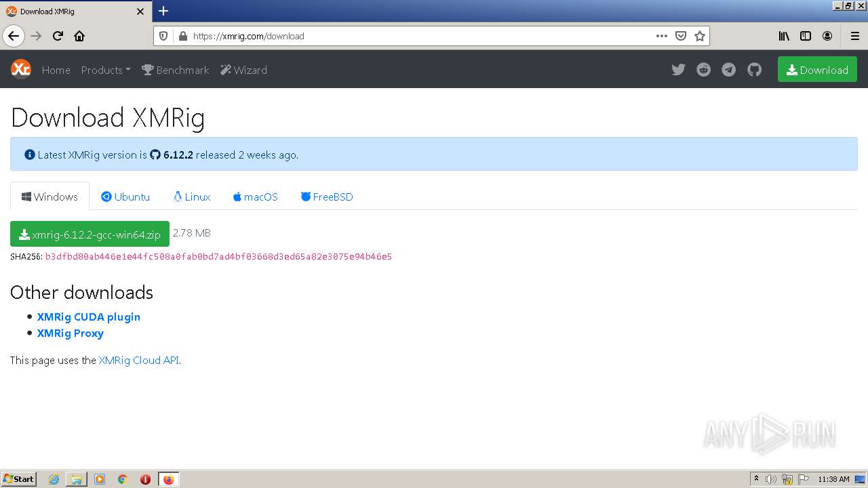
Task: Click the Action Center flag icon
Action: point(804,479)
